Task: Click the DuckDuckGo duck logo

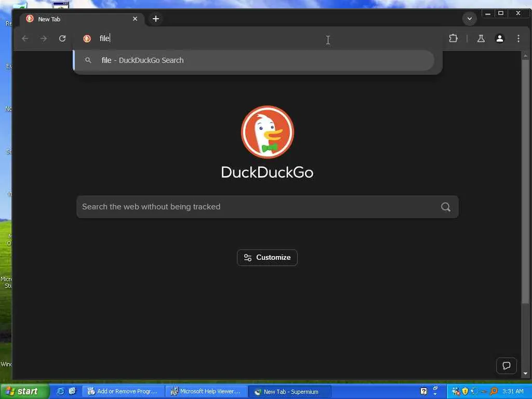Action: click(x=268, y=132)
